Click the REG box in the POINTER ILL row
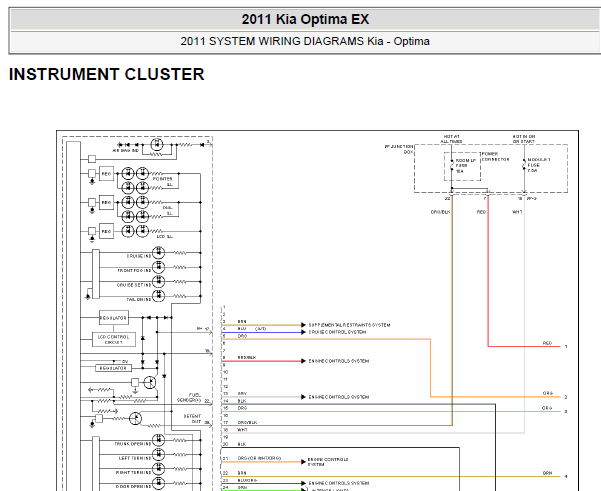Image resolution: width=601 pixels, height=491 pixels. tap(106, 174)
